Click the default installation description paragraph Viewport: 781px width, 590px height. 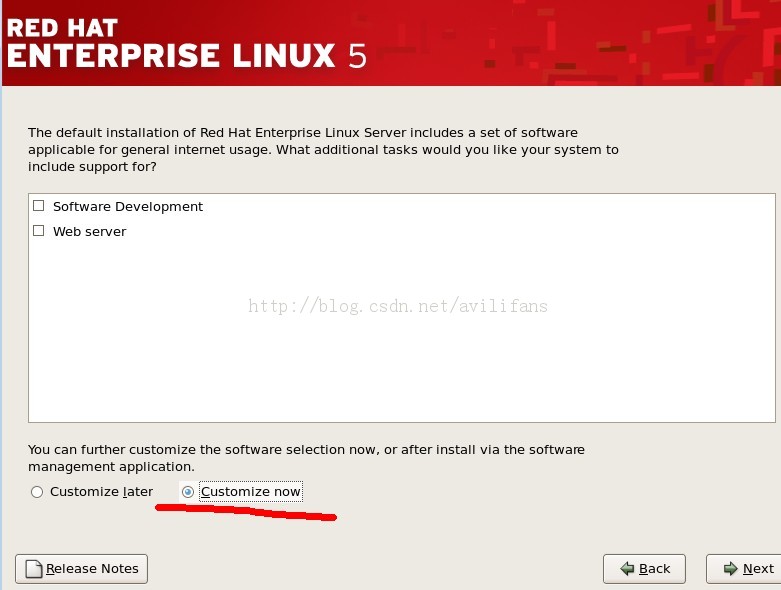point(323,149)
